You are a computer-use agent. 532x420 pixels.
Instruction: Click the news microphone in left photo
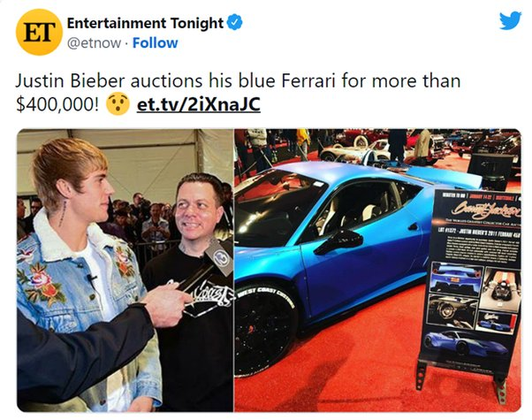(219, 256)
